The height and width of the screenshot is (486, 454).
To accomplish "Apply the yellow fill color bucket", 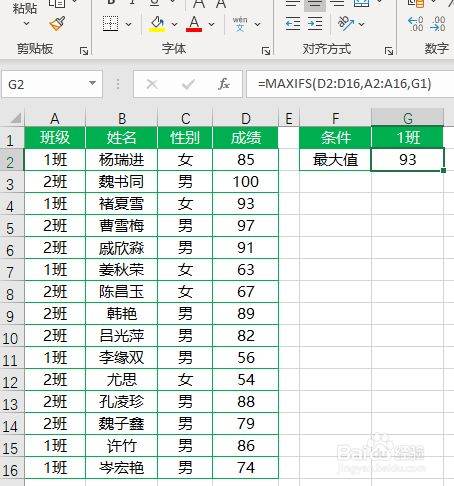I will 157,24.
